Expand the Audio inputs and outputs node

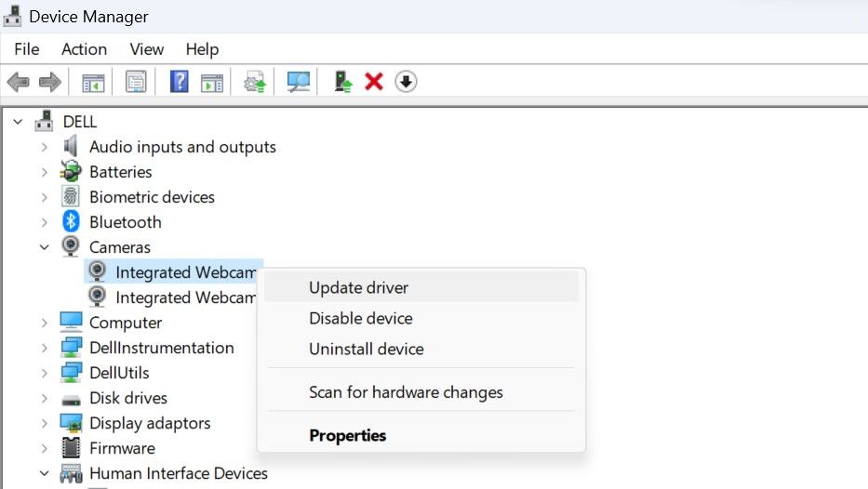[x=45, y=147]
